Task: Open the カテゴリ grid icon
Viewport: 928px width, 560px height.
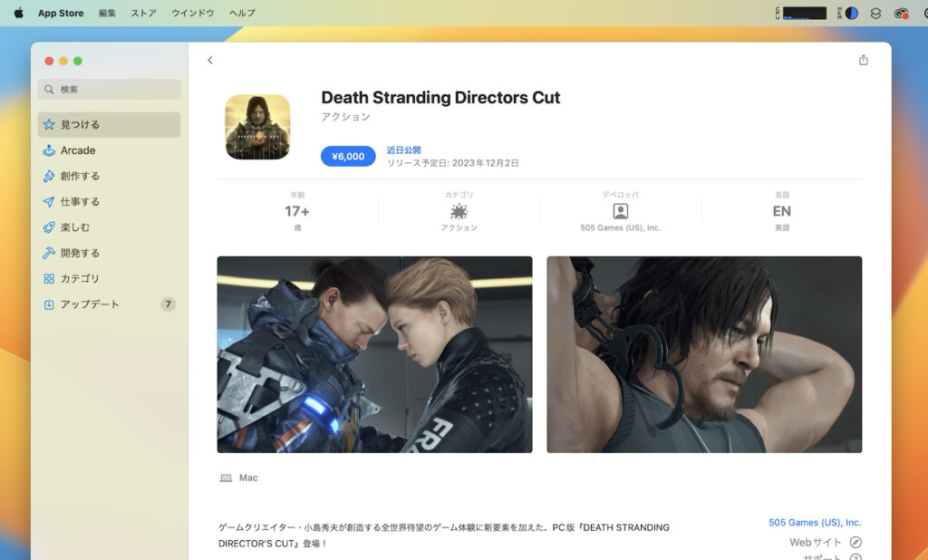Action: (49, 278)
